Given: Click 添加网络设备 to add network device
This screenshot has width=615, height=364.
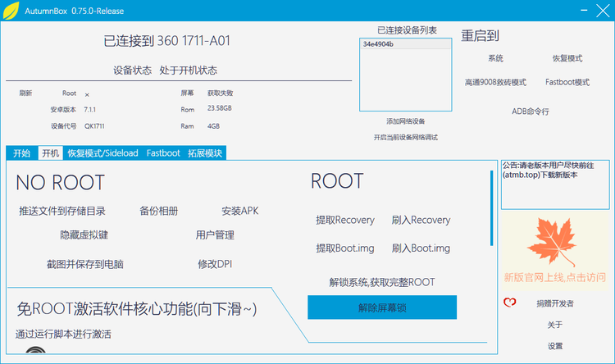Looking at the screenshot, I should point(406,121).
